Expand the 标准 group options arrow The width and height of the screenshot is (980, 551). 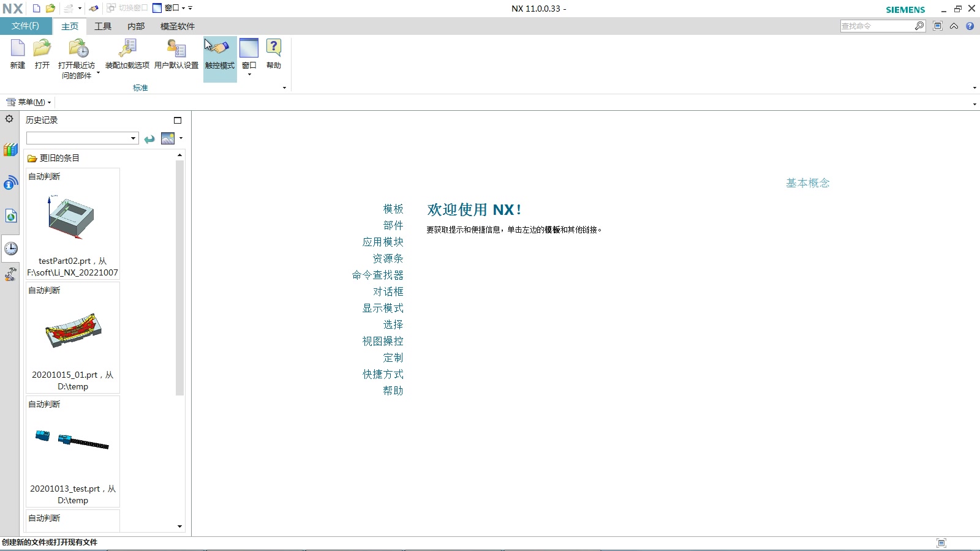click(284, 88)
